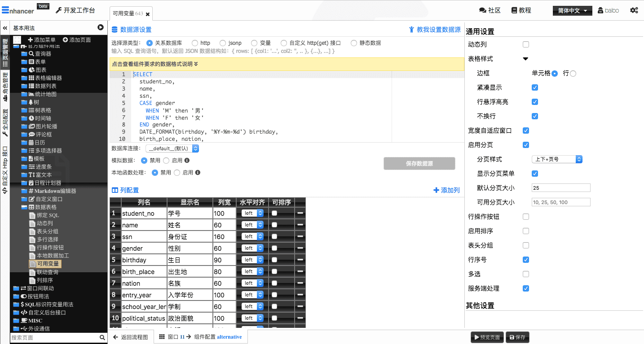Screen dimensions: 644x344
Task: Open 分页样式 dropdown
Action: click(557, 159)
